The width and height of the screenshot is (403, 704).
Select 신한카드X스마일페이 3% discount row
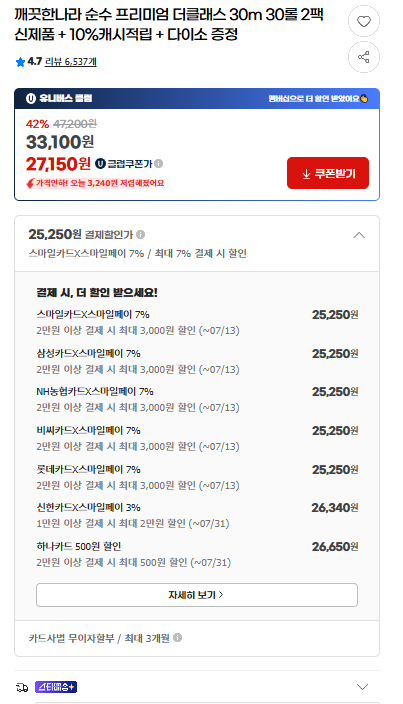[197, 515]
